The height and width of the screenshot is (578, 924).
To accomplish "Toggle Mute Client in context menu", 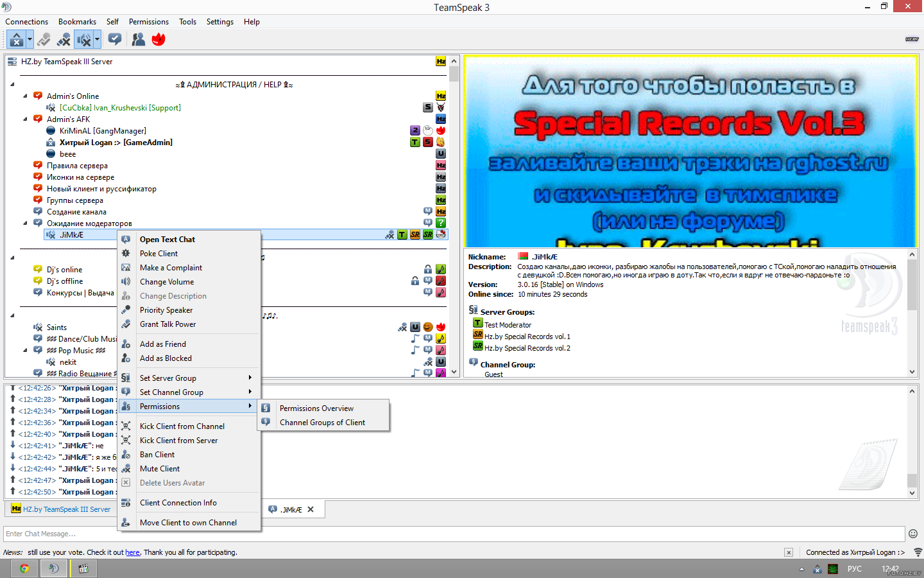I will pos(190,468).
